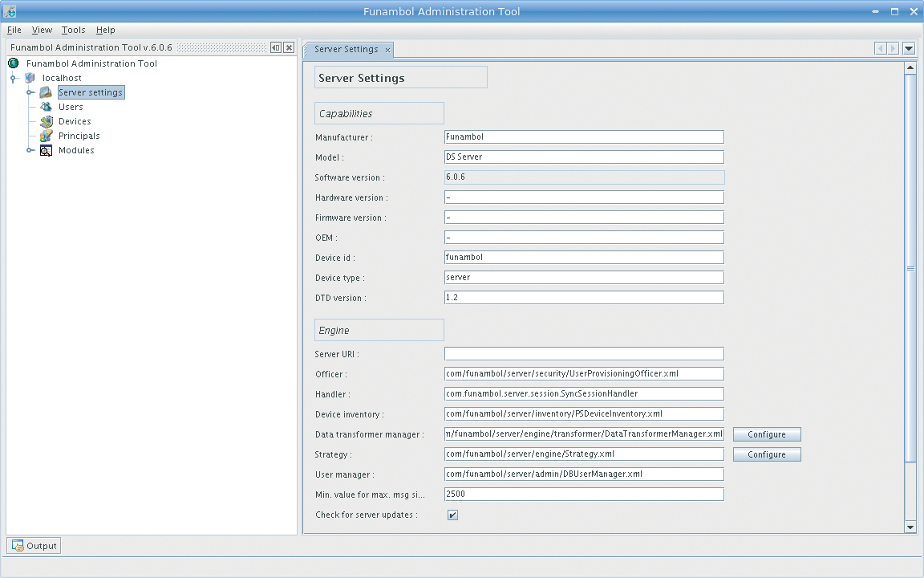924x578 pixels.
Task: Expand the Server settings node
Action: [30, 92]
